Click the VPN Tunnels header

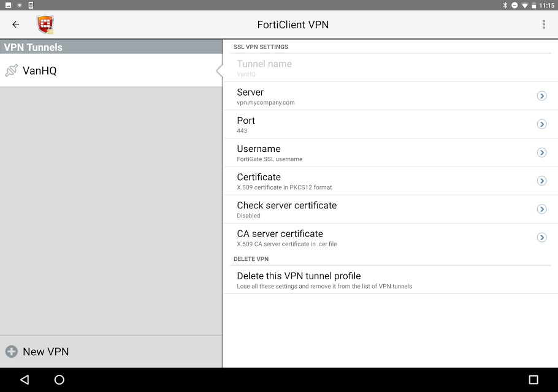pyautogui.click(x=112, y=47)
